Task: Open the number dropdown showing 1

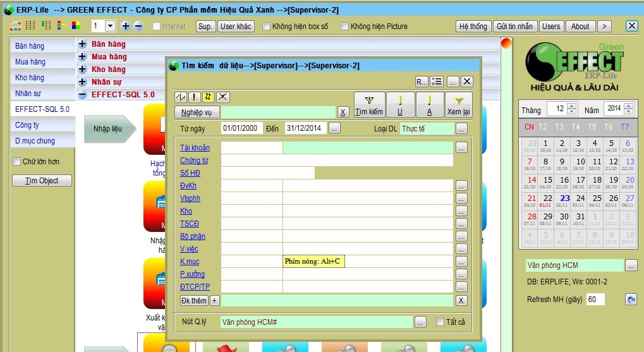Action: click(110, 26)
